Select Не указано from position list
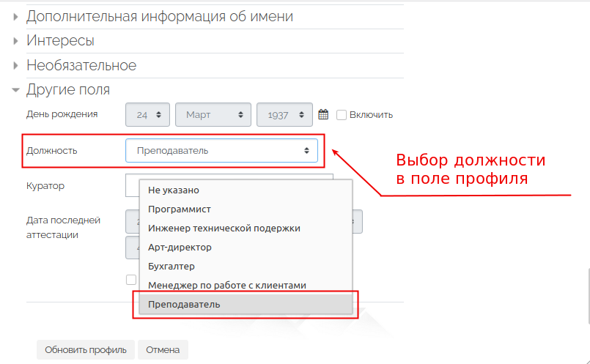Viewport: 590px width, 364px height. click(x=174, y=190)
